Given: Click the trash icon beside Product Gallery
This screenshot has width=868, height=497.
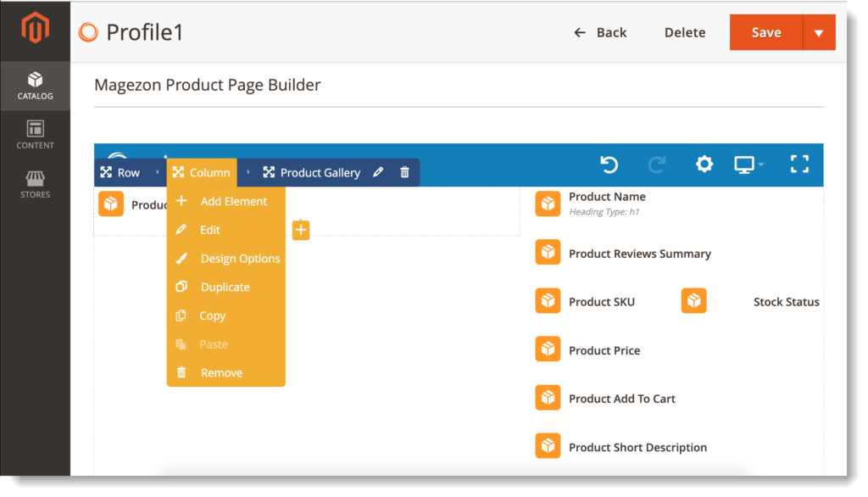Looking at the screenshot, I should (x=404, y=172).
